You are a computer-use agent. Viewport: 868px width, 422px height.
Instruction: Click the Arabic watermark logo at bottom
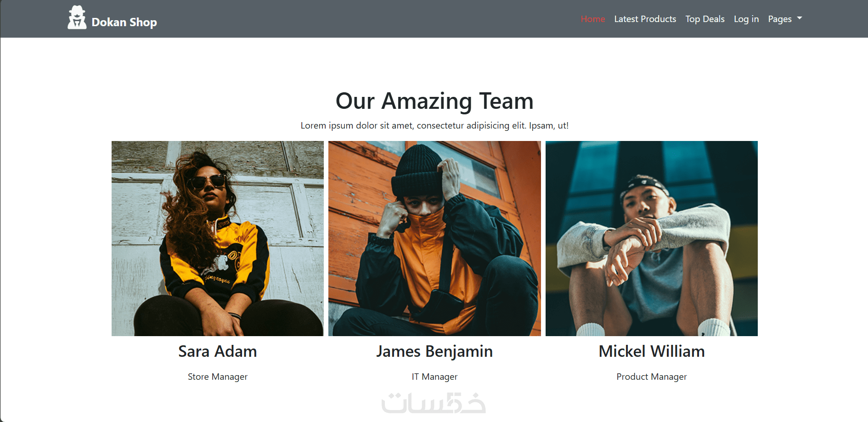click(x=434, y=403)
